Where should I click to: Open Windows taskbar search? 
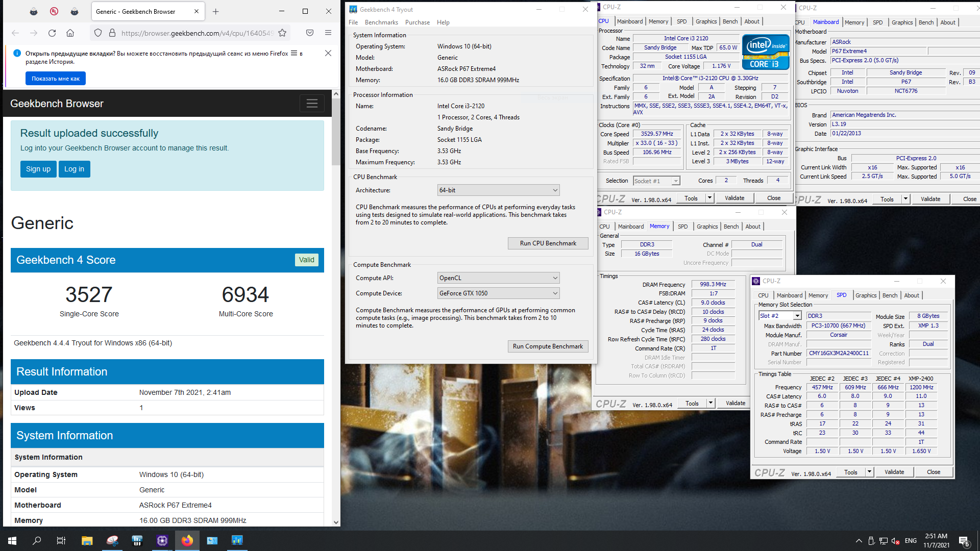(37, 540)
